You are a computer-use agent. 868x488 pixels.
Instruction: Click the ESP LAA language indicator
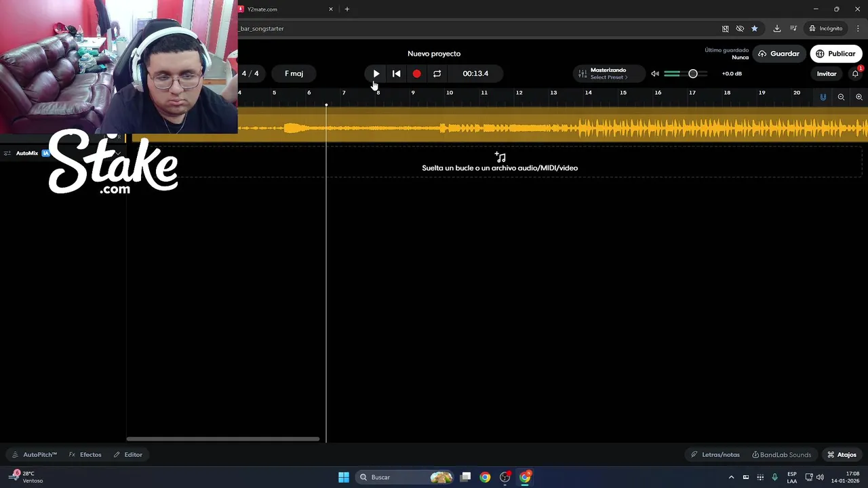click(792, 477)
